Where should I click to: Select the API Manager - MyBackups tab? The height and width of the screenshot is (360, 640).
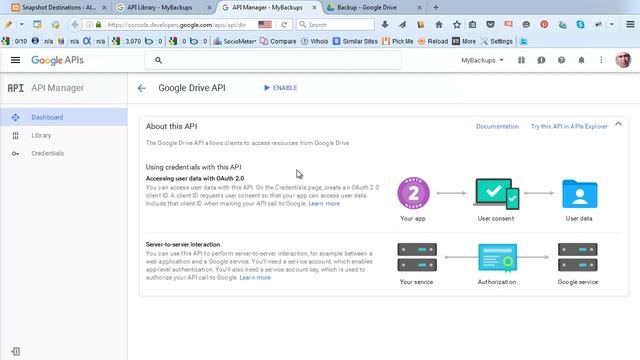point(267,7)
